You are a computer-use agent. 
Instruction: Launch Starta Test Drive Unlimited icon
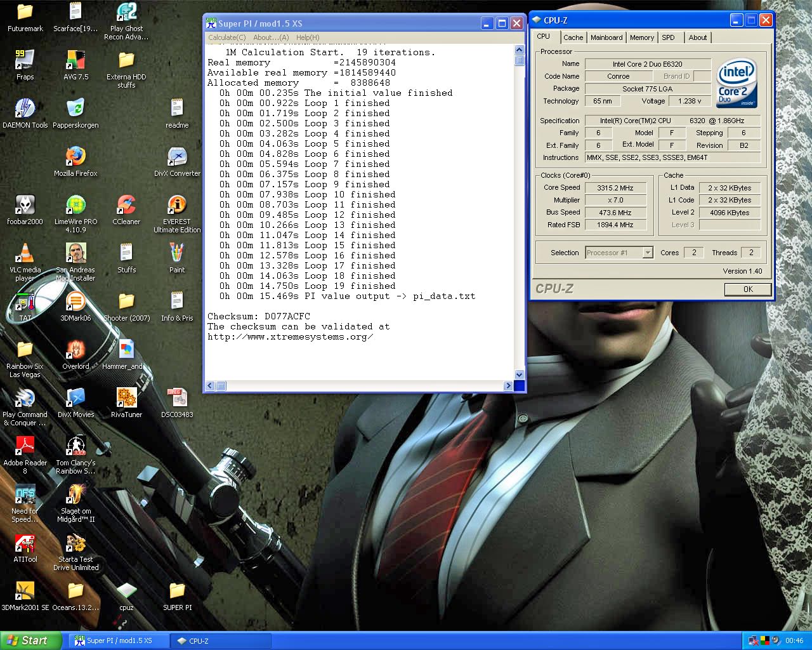click(x=75, y=543)
